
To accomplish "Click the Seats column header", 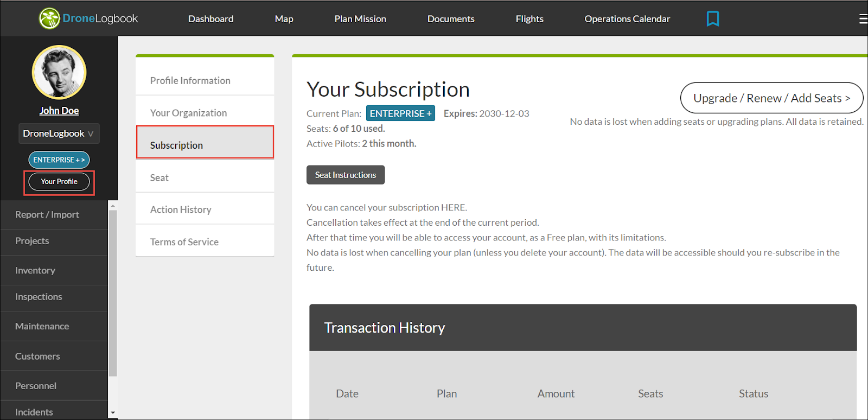I will click(650, 394).
